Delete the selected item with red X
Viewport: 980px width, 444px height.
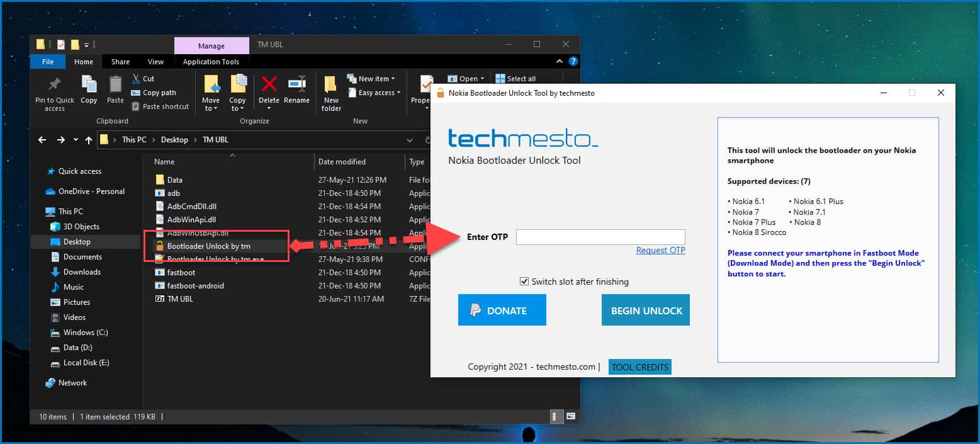pyautogui.click(x=269, y=84)
